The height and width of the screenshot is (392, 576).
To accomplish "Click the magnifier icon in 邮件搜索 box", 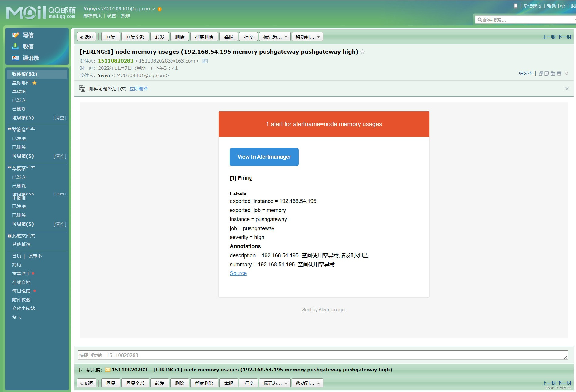I will [x=479, y=20].
